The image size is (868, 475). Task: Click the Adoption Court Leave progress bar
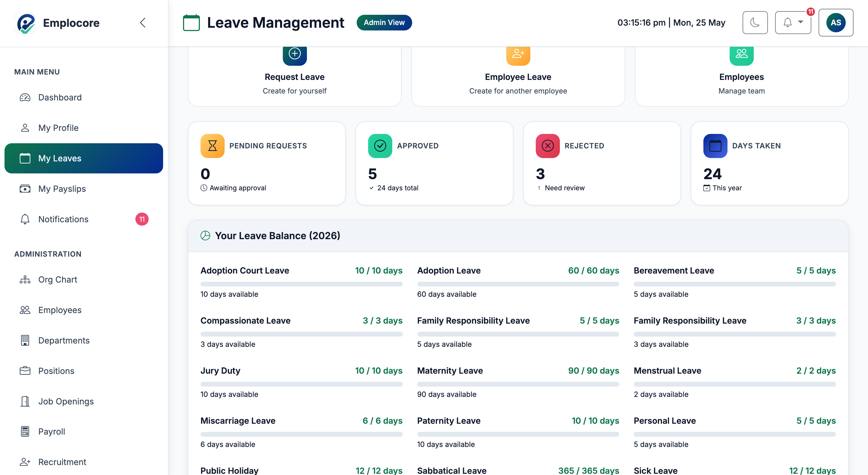point(301,284)
